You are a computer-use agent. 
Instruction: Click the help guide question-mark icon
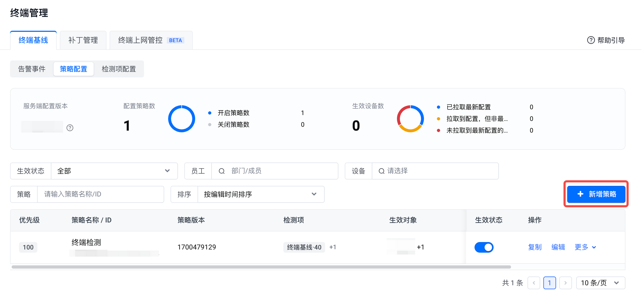coord(591,40)
